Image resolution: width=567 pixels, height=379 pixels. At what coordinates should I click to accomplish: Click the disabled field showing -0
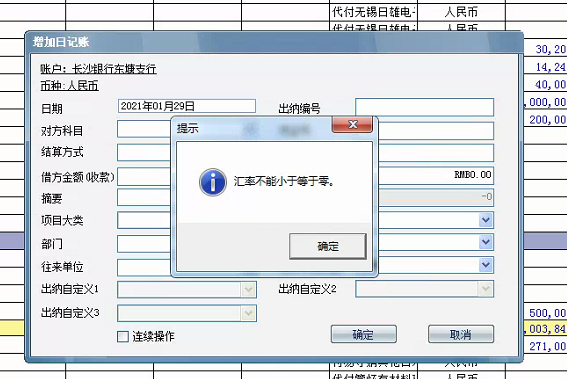[x=436, y=197]
